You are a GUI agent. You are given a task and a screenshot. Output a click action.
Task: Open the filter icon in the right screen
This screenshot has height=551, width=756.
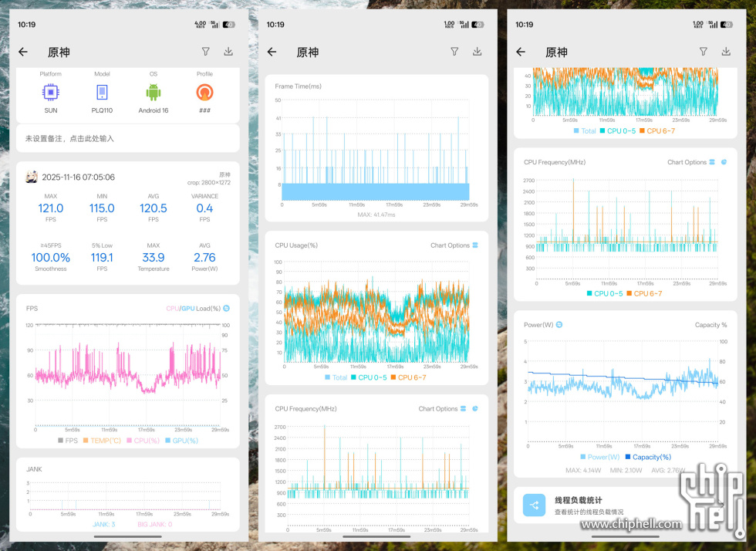[x=704, y=51]
